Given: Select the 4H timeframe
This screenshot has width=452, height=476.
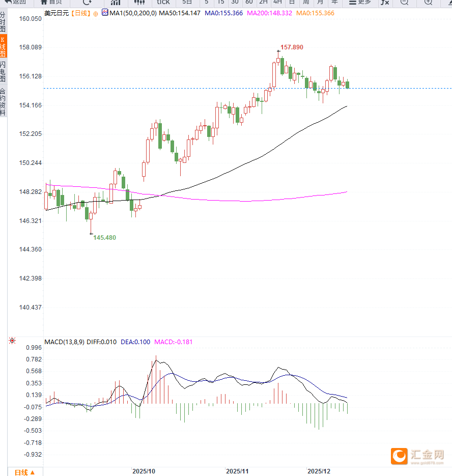Looking at the screenshot, I should pos(277,3).
